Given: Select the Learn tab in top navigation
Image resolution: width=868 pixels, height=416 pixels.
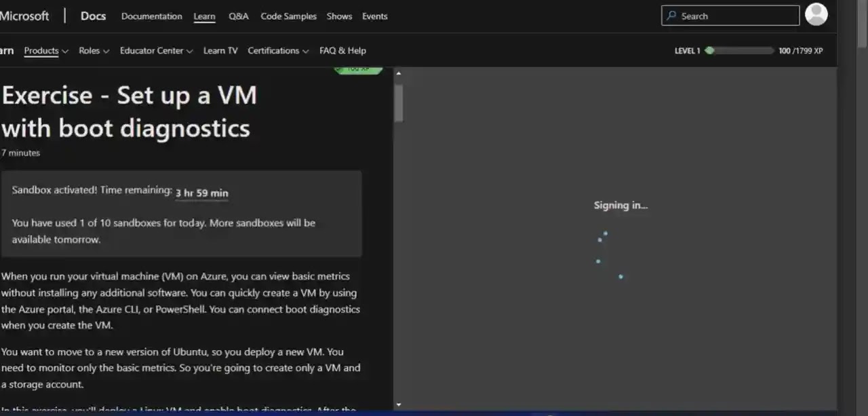Looking at the screenshot, I should pyautogui.click(x=204, y=16).
